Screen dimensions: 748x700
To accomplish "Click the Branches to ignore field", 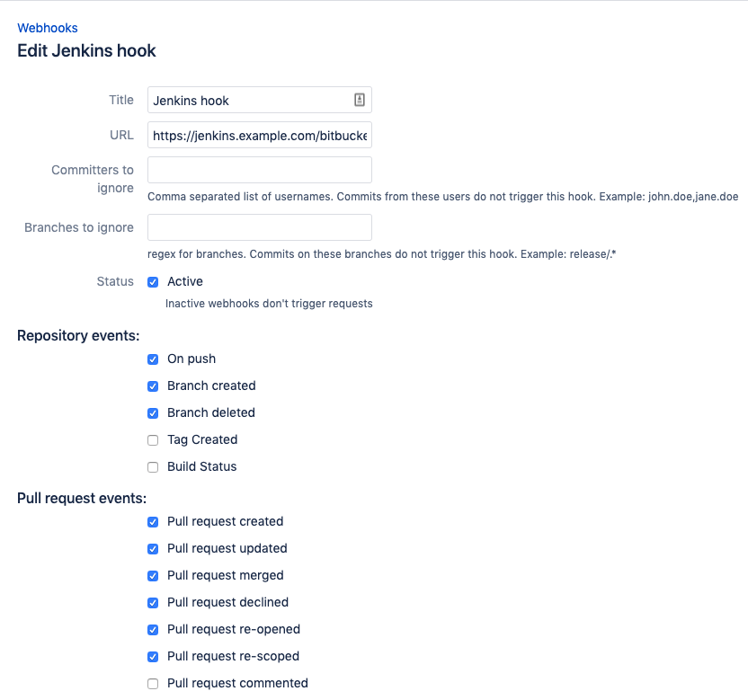I will point(260,227).
